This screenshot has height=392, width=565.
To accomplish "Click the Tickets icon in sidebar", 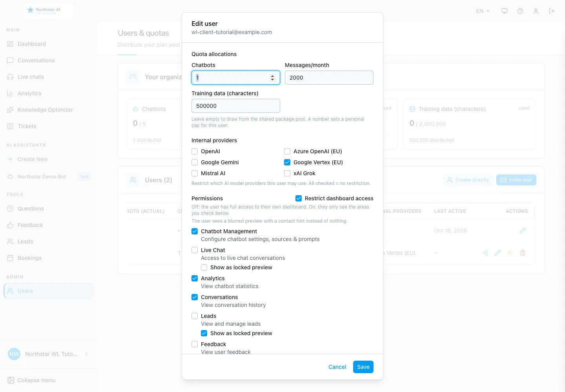I will click(10, 126).
